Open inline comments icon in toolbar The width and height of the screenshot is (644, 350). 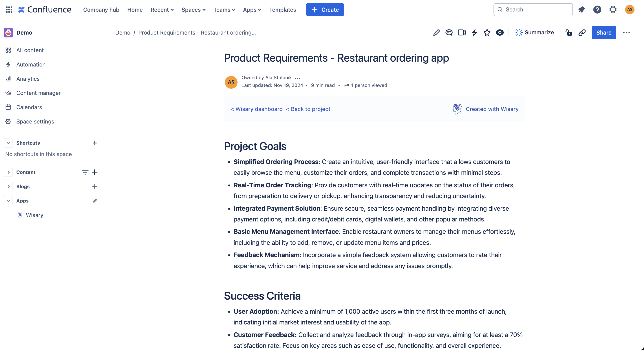[449, 33]
